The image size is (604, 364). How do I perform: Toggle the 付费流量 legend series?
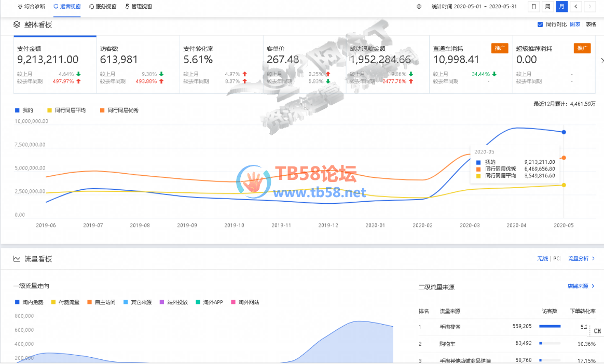tap(65, 302)
